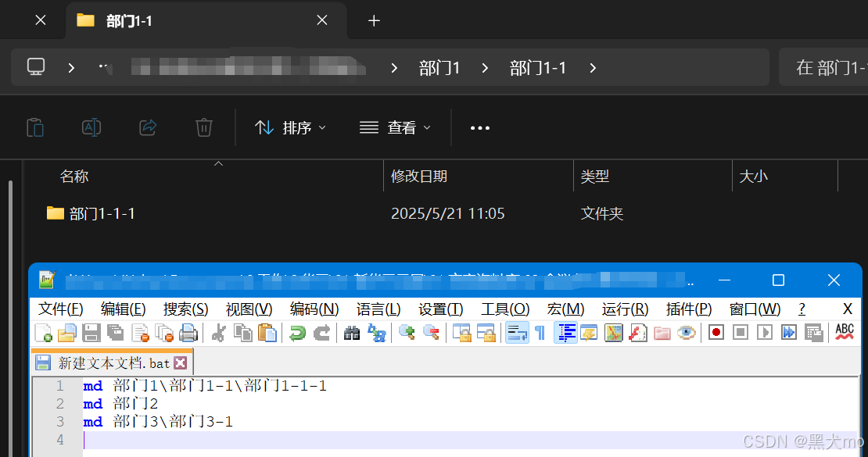The height and width of the screenshot is (457, 868).
Task: Click Open file icon in Notepad++ toolbar
Action: click(67, 333)
